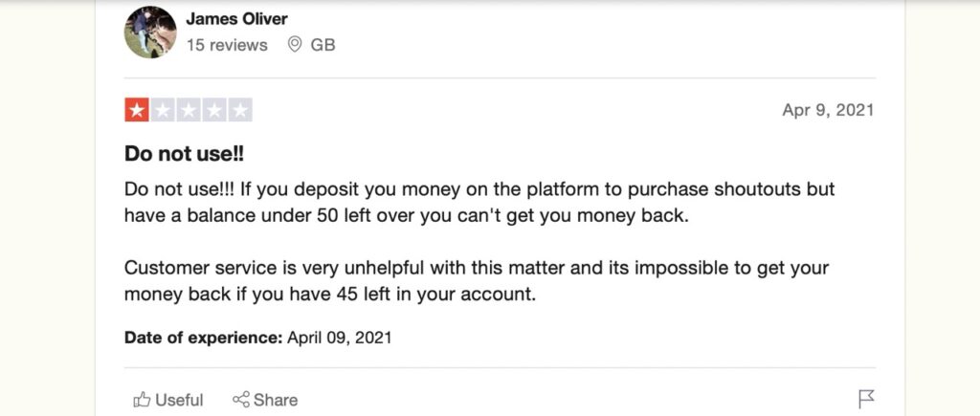
Task: Mark the review as Useful
Action: (168, 400)
